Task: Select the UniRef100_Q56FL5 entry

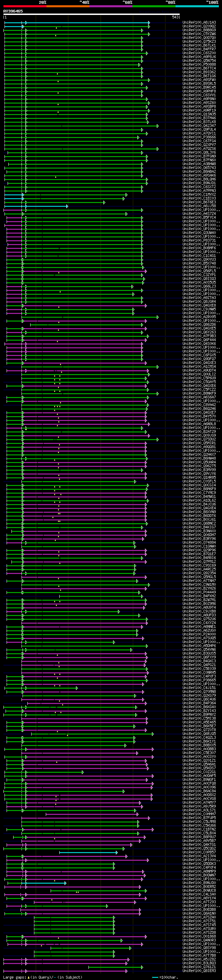Action: coord(199,271)
